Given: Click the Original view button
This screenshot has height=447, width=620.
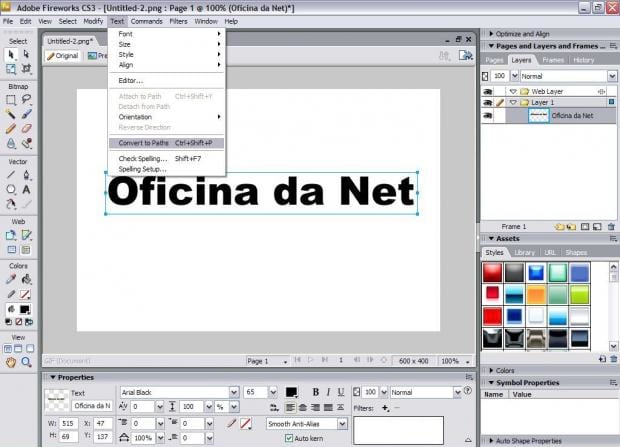Looking at the screenshot, I should (x=62, y=56).
